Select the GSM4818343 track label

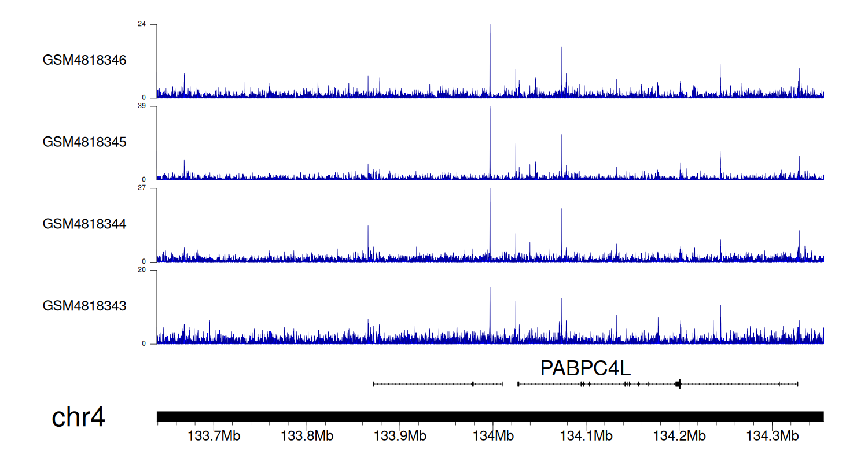point(84,305)
